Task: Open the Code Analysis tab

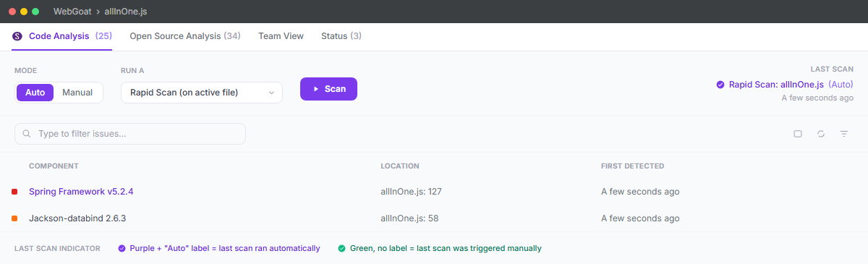Action: (x=62, y=36)
